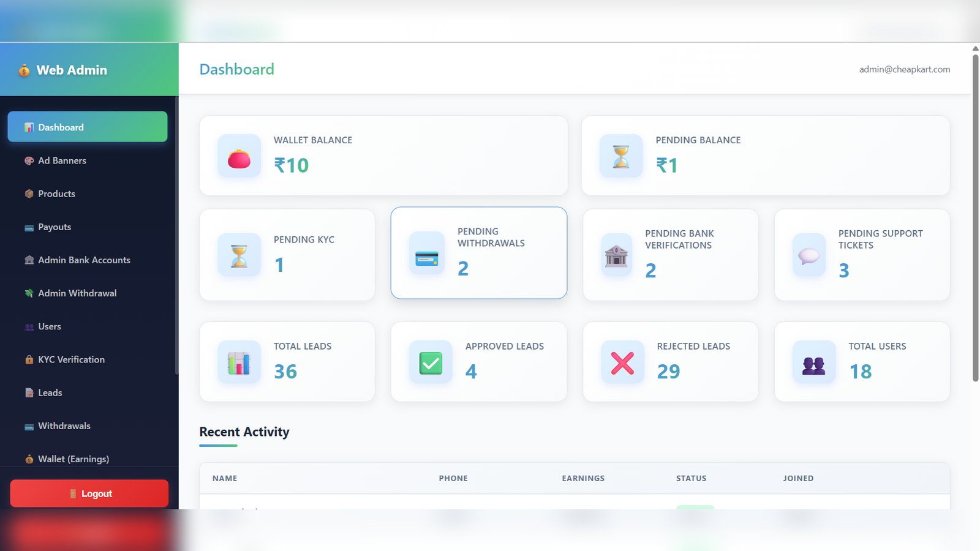980x551 pixels.
Task: Click the approved leads count 4
Action: click(x=471, y=372)
